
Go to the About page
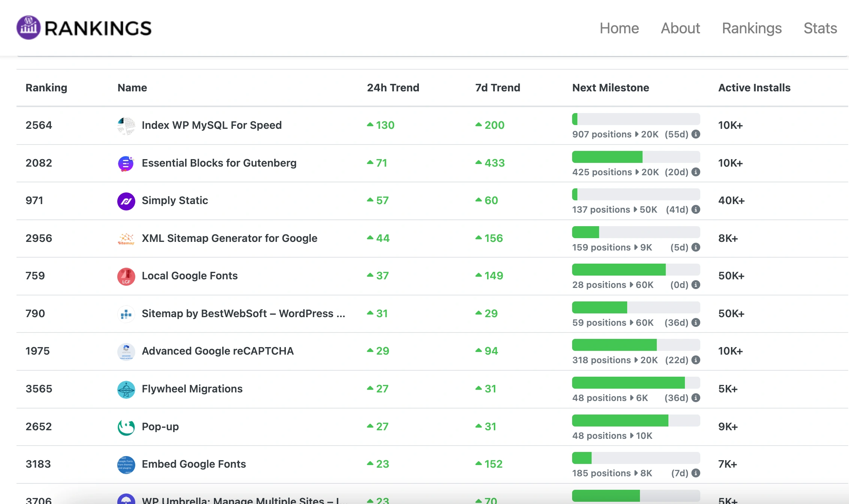680,28
